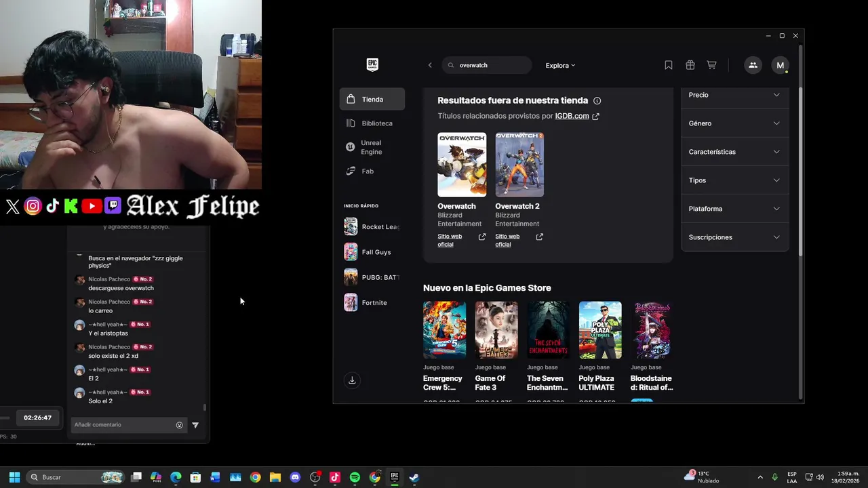
Task: Click the Epic Games logo in the launcher
Action: pos(372,65)
